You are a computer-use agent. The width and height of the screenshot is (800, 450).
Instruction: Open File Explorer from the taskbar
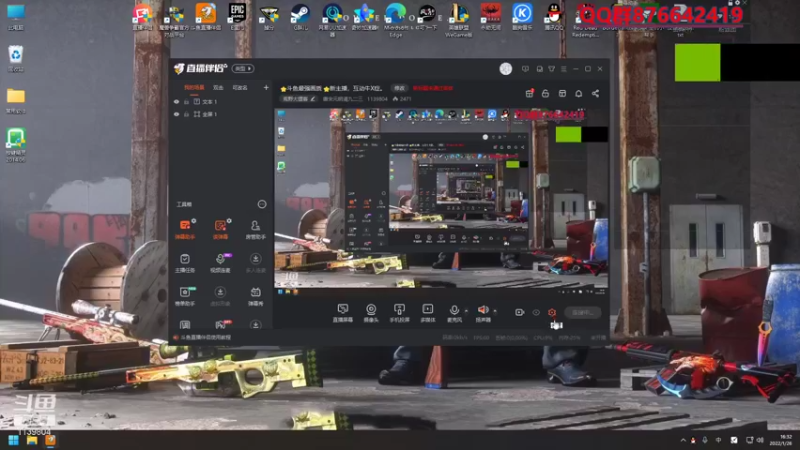(32, 440)
